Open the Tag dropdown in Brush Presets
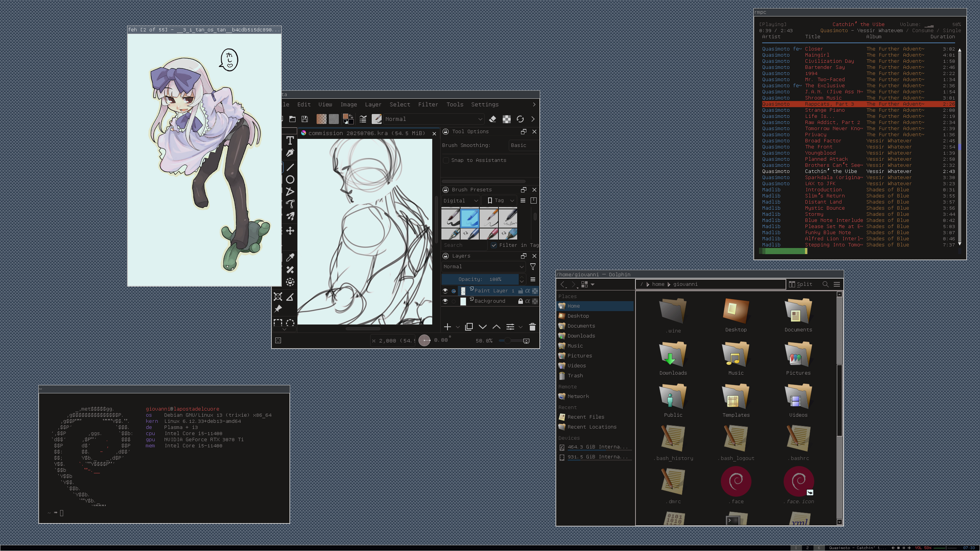980x551 pixels. 499,201
